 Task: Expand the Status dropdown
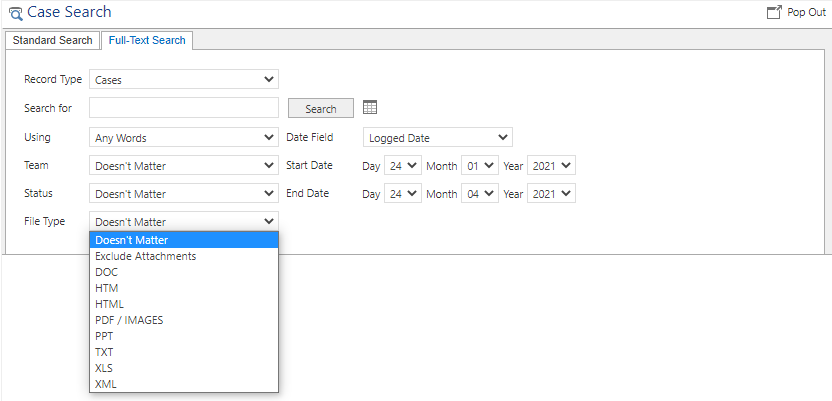click(184, 194)
